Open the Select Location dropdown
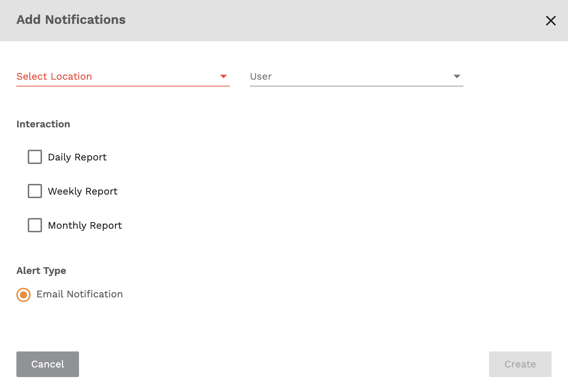 123,76
